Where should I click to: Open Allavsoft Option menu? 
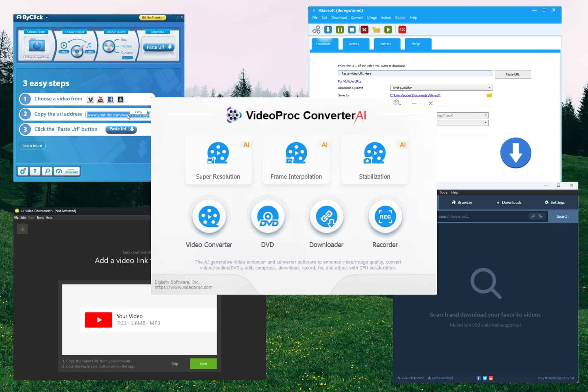click(x=400, y=18)
